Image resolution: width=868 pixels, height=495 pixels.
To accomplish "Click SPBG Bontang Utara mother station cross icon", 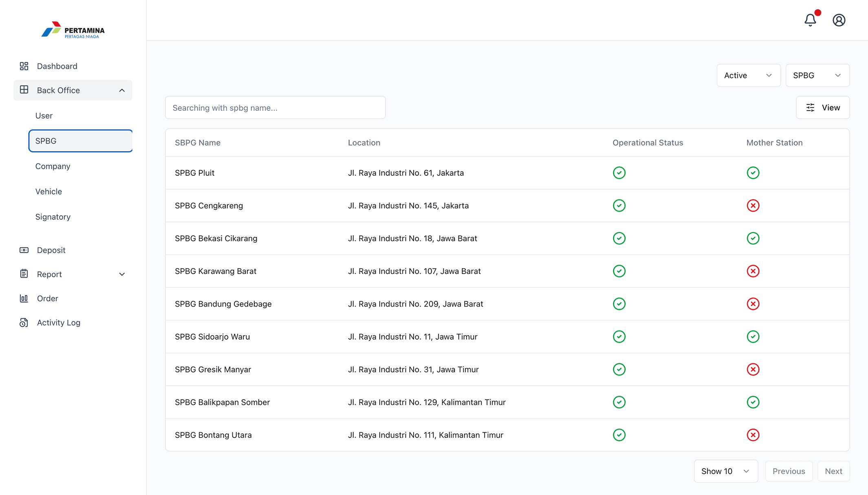I will point(753,435).
